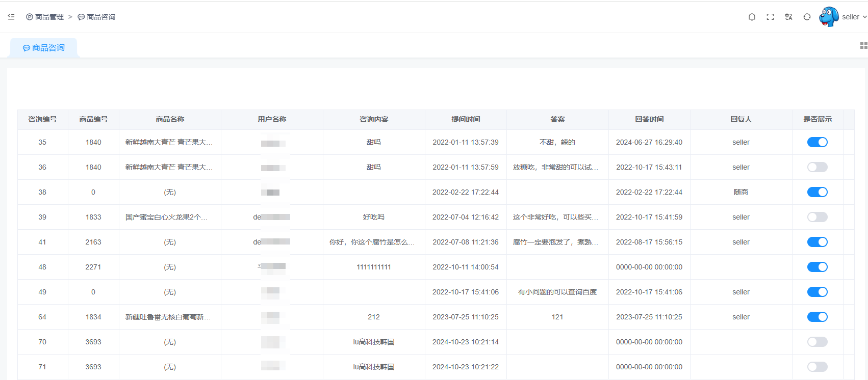The image size is (868, 380).
Task: Click the 提问时间 column header
Action: coord(466,119)
